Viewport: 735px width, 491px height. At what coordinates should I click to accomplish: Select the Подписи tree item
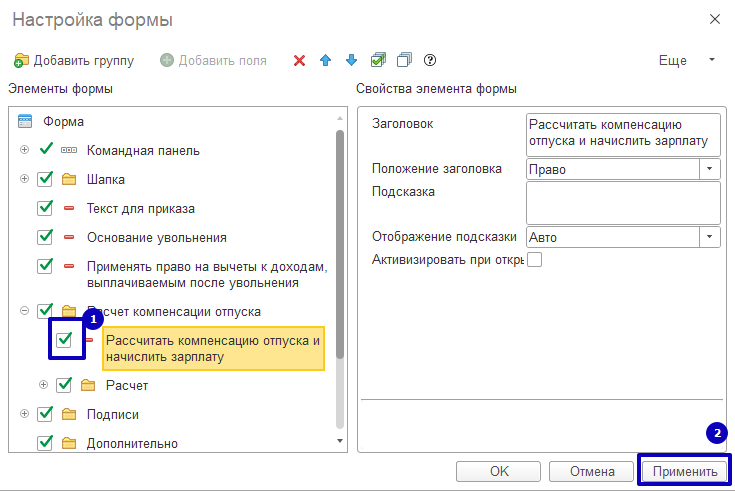coord(112,414)
